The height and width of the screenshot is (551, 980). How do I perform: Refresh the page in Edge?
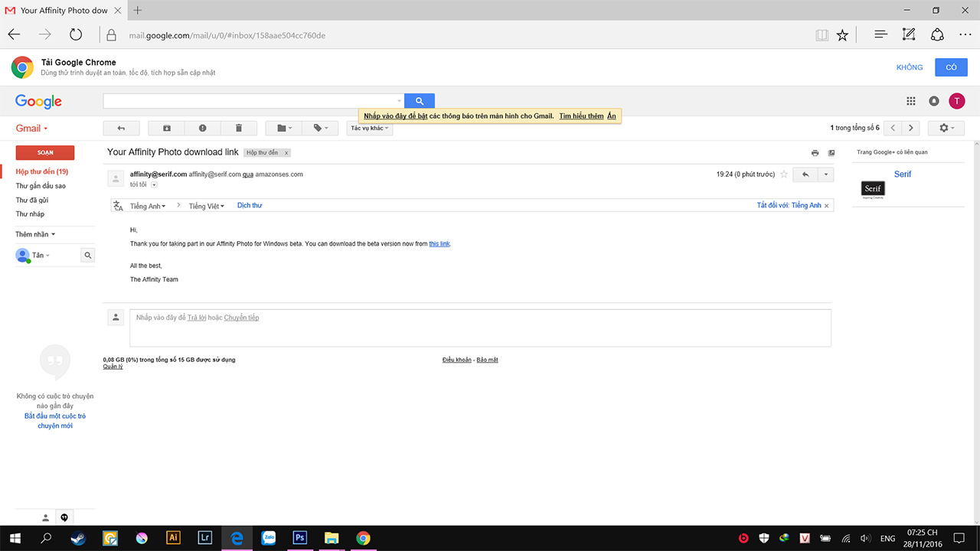pyautogui.click(x=75, y=34)
